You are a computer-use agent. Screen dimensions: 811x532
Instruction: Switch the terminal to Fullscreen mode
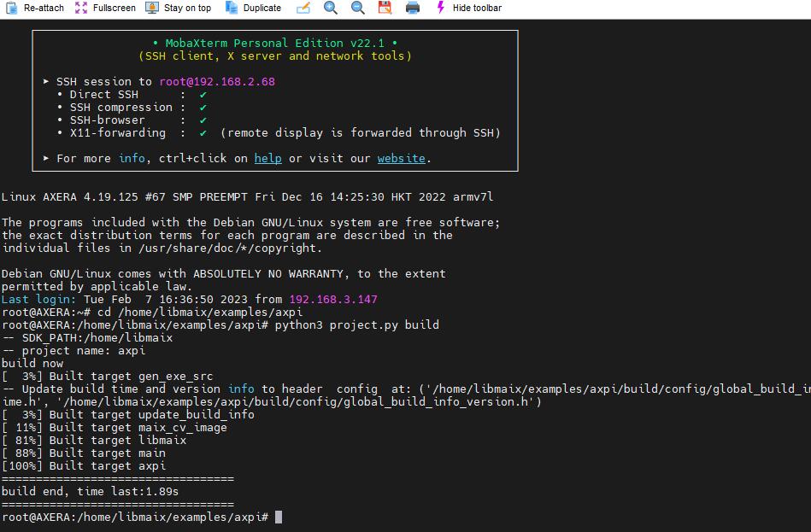coord(105,8)
